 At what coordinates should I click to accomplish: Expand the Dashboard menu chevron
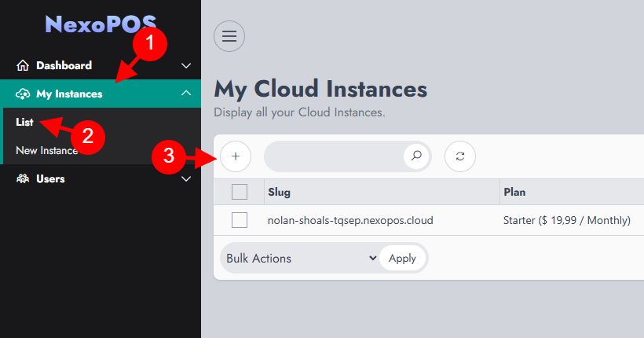coord(186,66)
